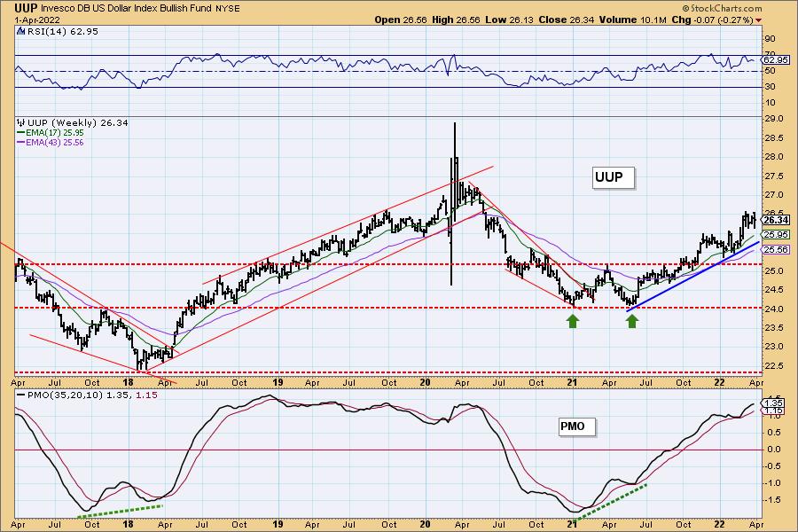Click the 1.15 PMO signal tag on the right axis
The width and height of the screenshot is (798, 532).
pyautogui.click(x=774, y=411)
